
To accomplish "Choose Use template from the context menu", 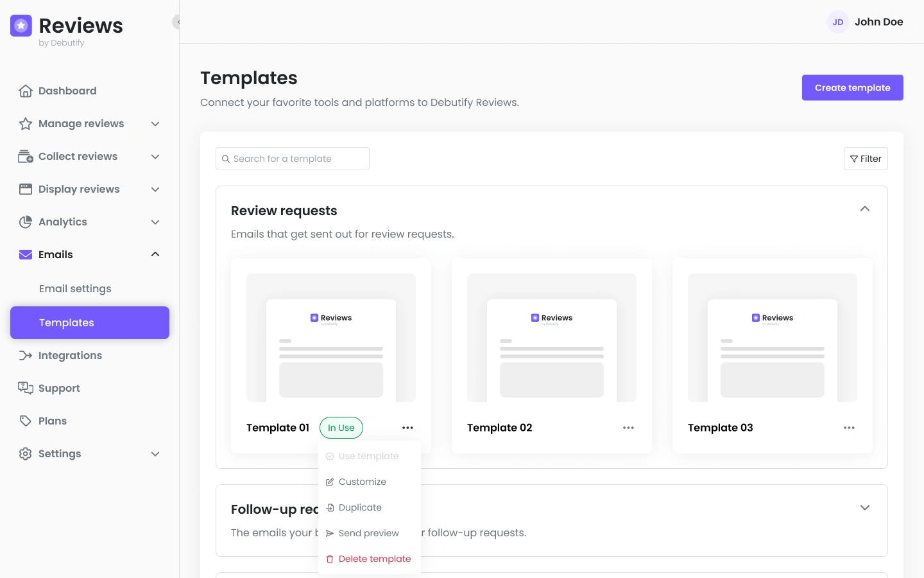I will click(370, 456).
